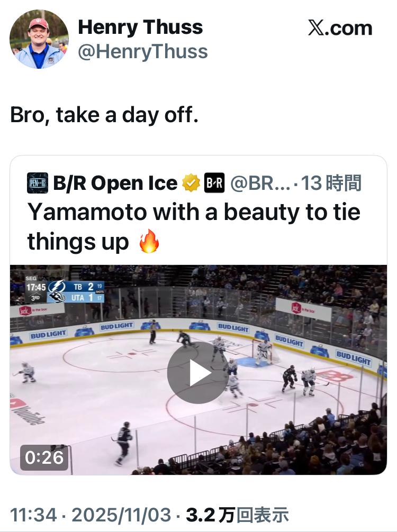Click the 0:26 video duration badge
The width and height of the screenshot is (397, 532).
pyautogui.click(x=44, y=457)
